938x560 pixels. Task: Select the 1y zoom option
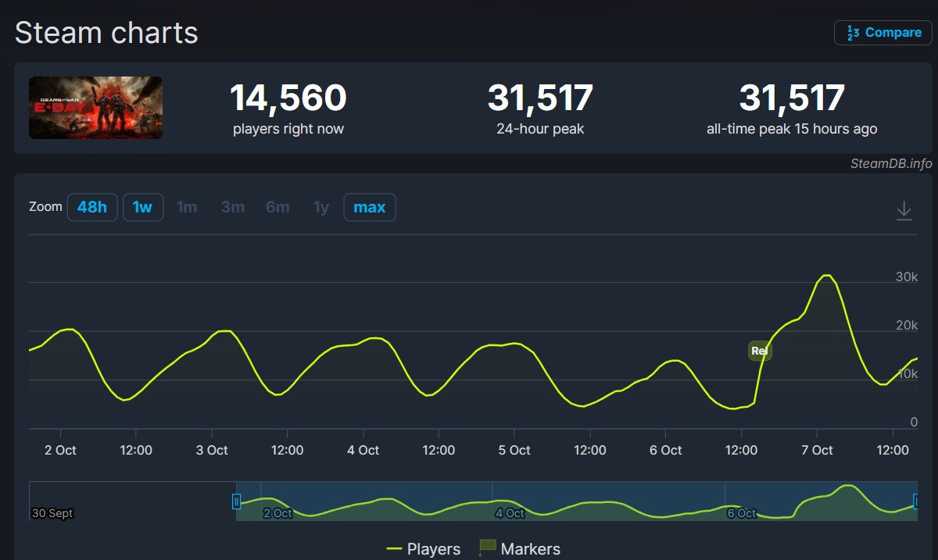[321, 207]
